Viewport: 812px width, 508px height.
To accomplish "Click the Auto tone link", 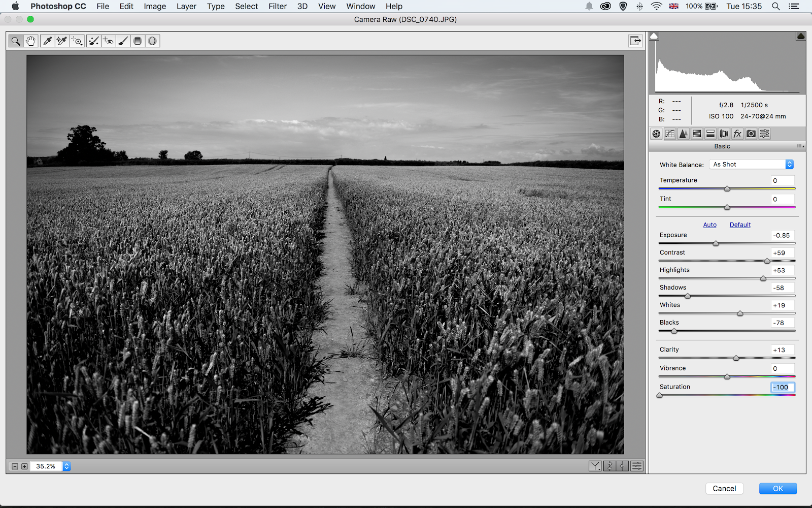I will [710, 225].
